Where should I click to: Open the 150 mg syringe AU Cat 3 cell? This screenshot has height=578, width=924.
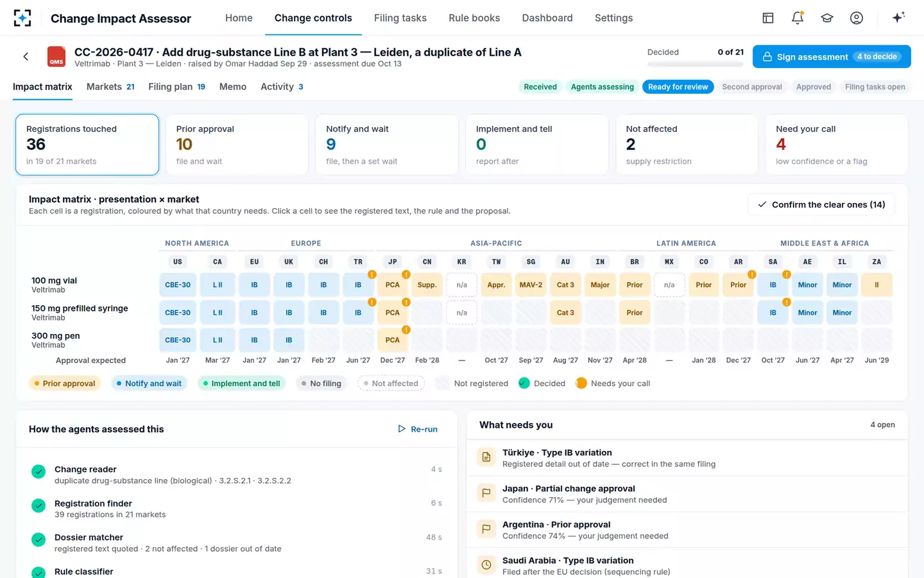pos(565,313)
